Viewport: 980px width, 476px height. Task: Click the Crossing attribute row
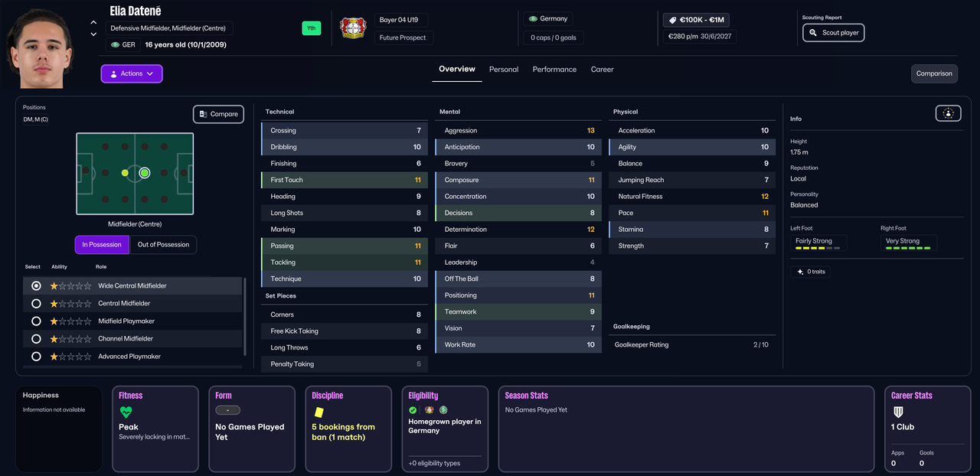tap(345, 130)
